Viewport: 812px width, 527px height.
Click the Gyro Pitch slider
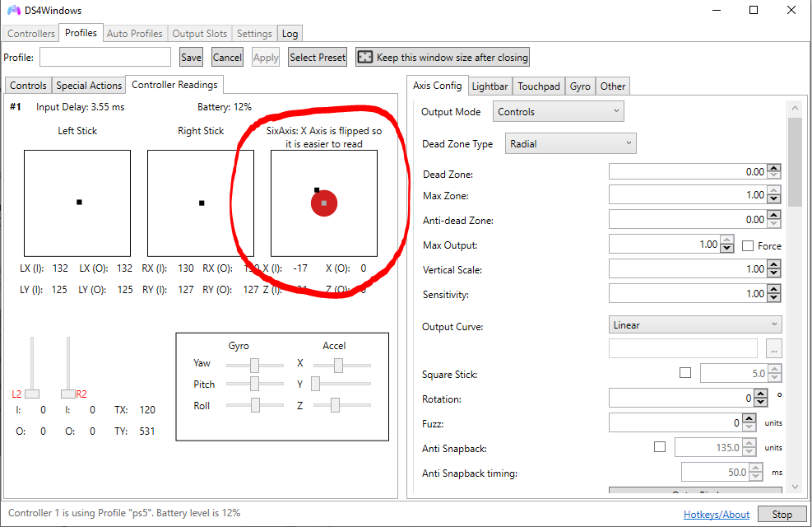coord(255,384)
